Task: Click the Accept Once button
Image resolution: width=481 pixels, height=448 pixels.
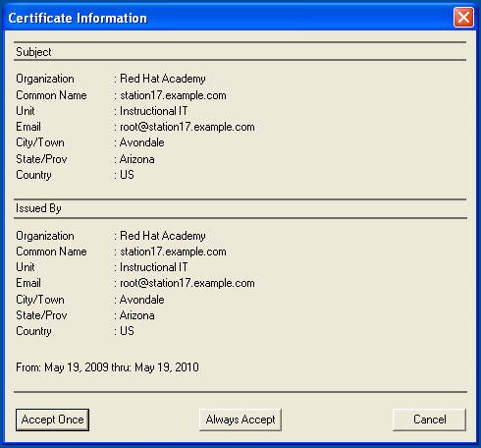Action: (x=52, y=420)
